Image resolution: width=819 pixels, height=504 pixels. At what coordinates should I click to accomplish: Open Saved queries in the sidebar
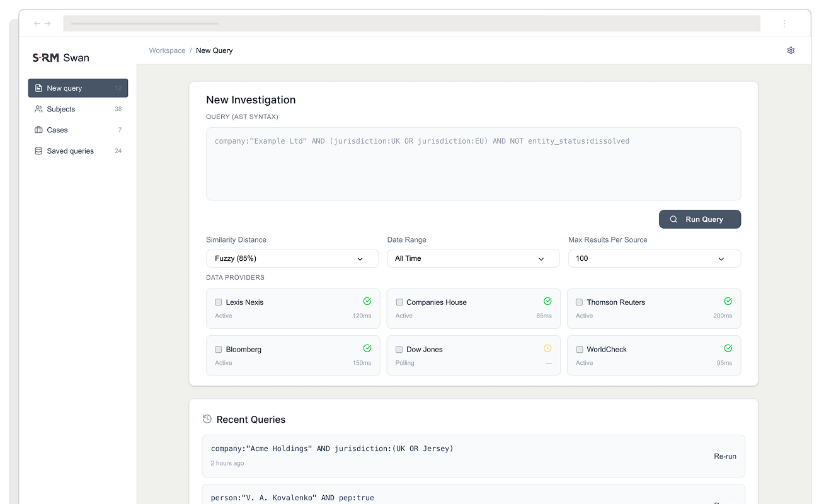click(x=78, y=151)
